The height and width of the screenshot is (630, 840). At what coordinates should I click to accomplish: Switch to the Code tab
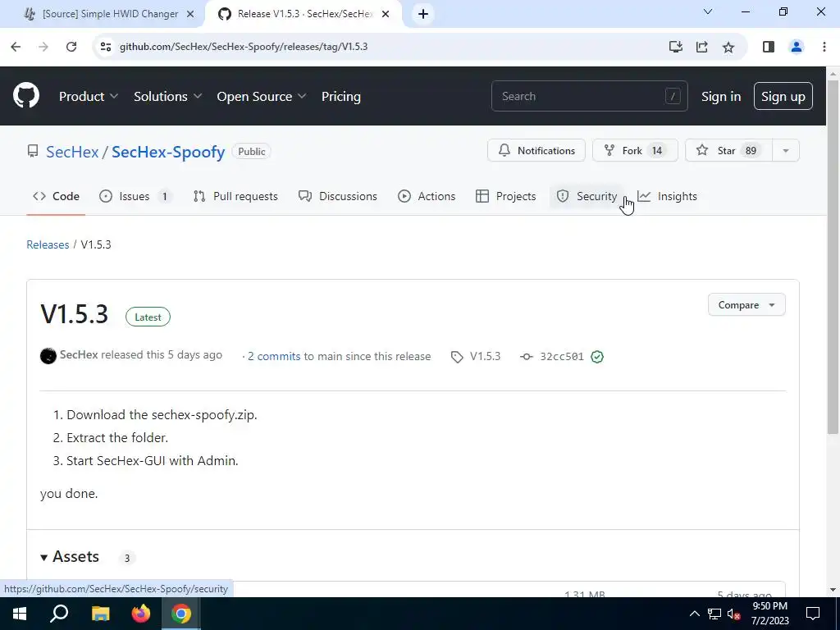[56, 196]
